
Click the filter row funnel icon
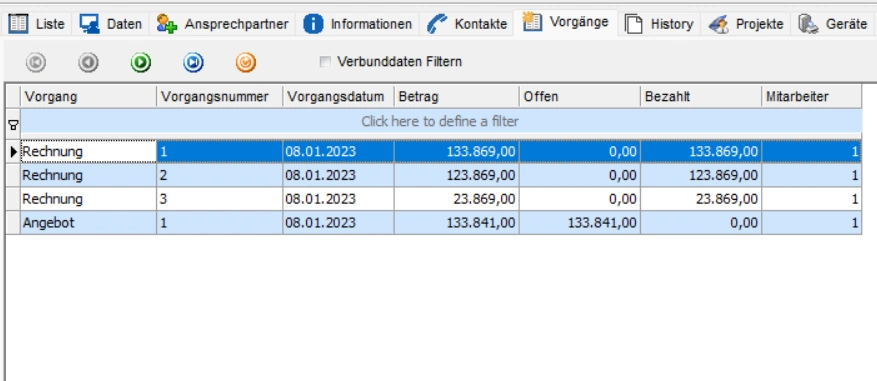pyautogui.click(x=12, y=126)
